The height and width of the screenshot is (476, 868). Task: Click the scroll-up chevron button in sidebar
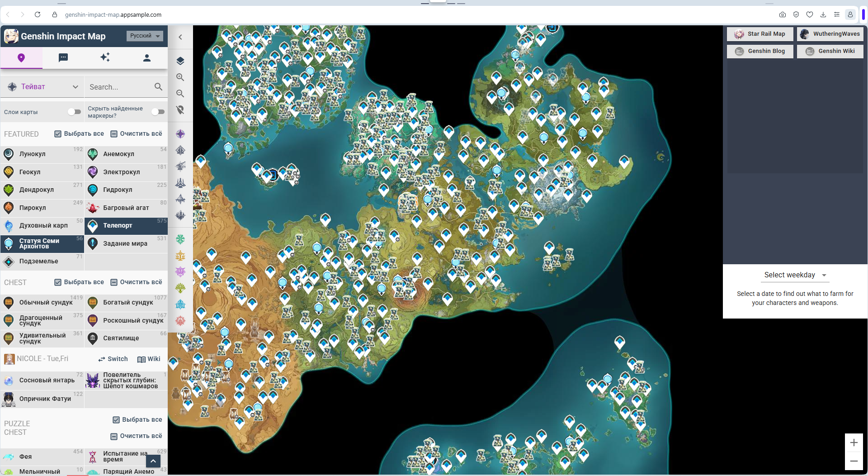click(x=153, y=461)
